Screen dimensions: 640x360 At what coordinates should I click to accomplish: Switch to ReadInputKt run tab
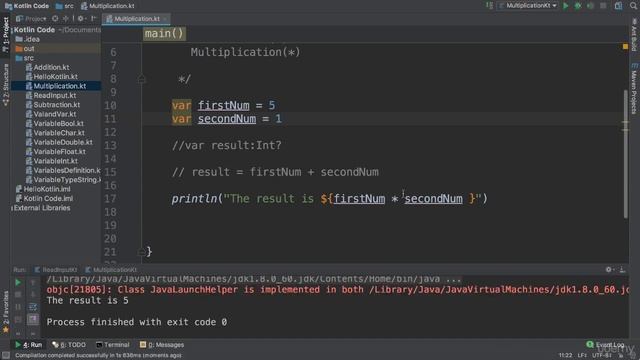tap(56, 270)
